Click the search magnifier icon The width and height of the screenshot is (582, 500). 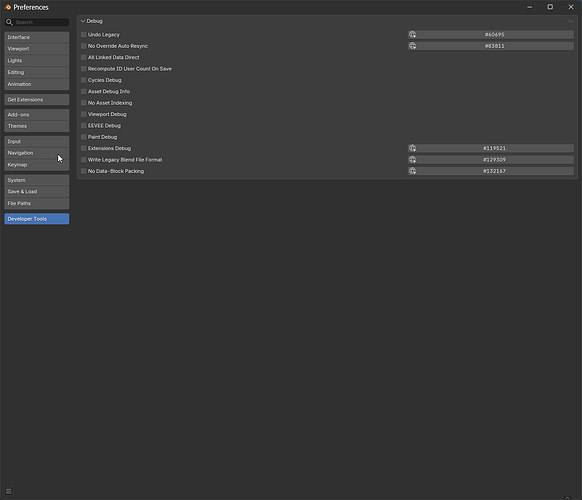point(9,22)
